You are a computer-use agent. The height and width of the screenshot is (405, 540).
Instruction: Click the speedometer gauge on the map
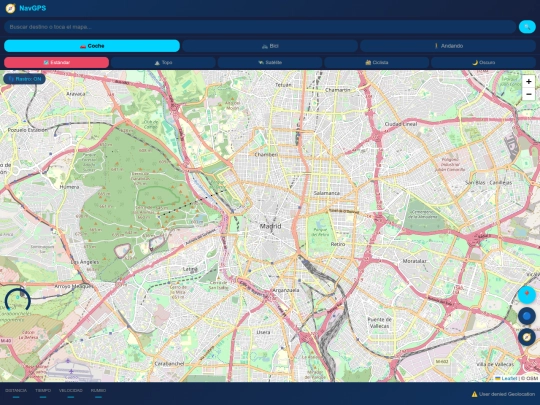pos(18,301)
